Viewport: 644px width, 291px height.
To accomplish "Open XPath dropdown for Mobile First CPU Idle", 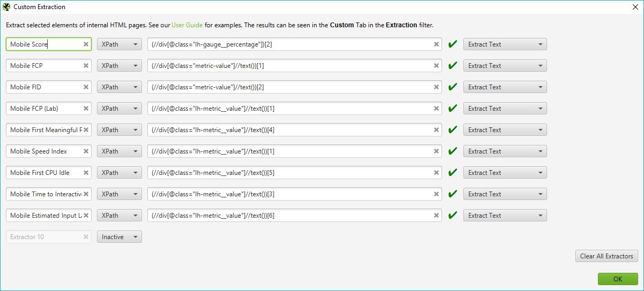I will pos(119,173).
